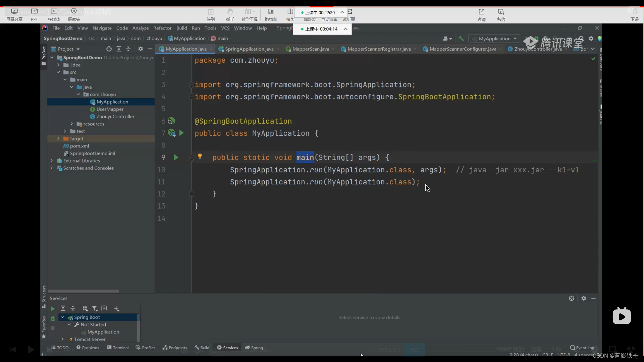Run MyApplication via green play icon in Services

click(53, 308)
